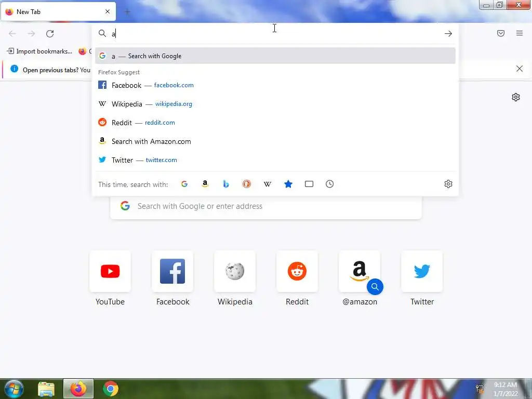This screenshot has width=532, height=399.
Task: Go back with the back arrow
Action: tap(12, 34)
